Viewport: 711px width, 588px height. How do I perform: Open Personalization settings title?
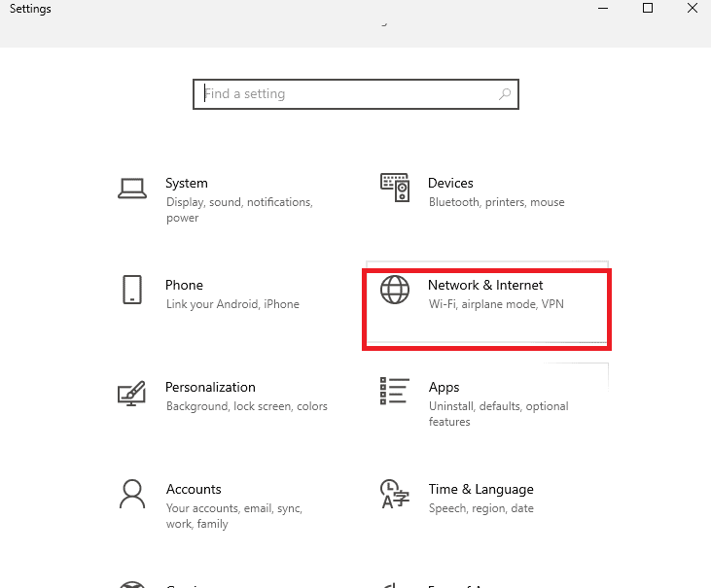(210, 388)
